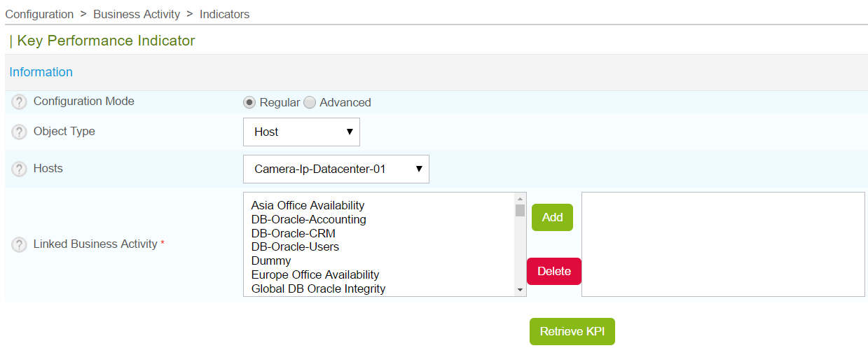Click the activity list scroll down arrow

[520, 290]
